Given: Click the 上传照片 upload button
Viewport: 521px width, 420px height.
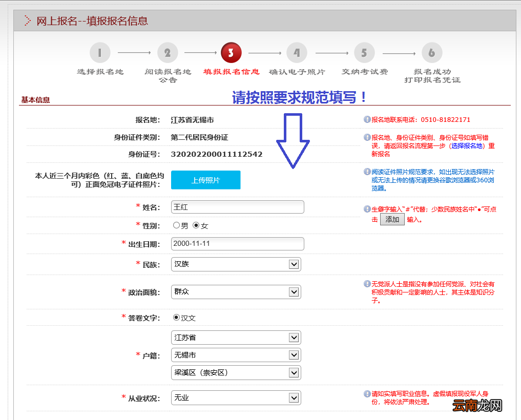Looking at the screenshot, I should click(x=205, y=180).
